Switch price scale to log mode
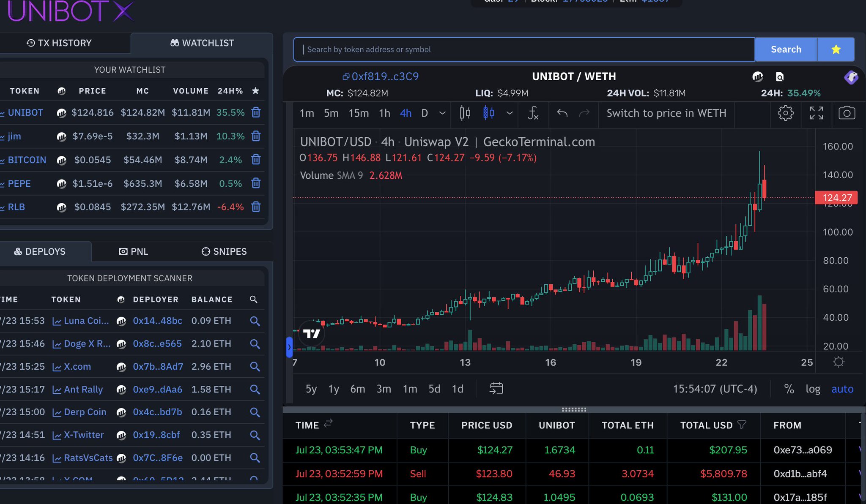Image resolution: width=866 pixels, height=504 pixels. pos(813,389)
